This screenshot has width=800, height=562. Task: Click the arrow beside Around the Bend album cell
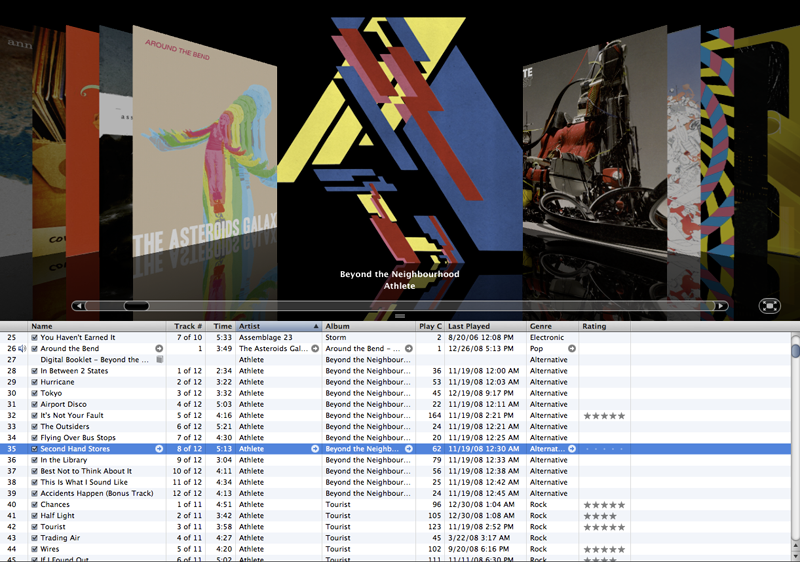click(x=409, y=348)
